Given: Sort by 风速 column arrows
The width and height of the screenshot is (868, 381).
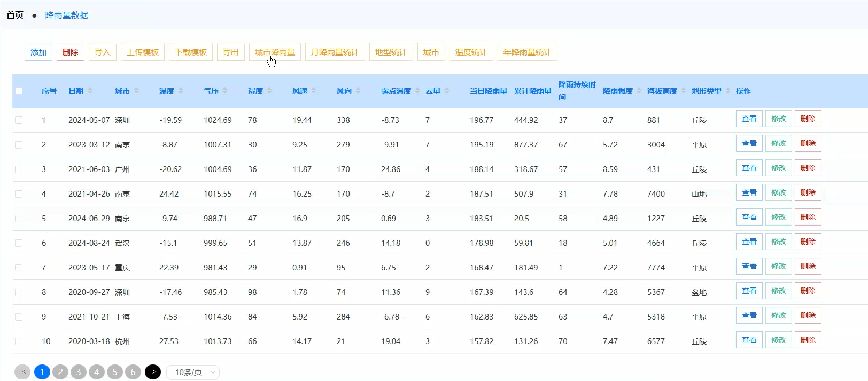Looking at the screenshot, I should pyautogui.click(x=314, y=91).
